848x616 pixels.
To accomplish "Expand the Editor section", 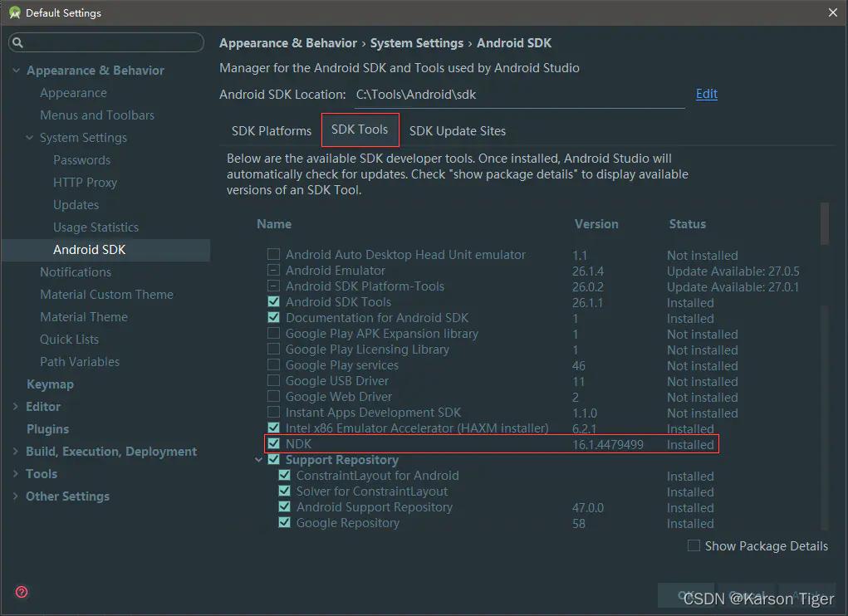I will 16,406.
